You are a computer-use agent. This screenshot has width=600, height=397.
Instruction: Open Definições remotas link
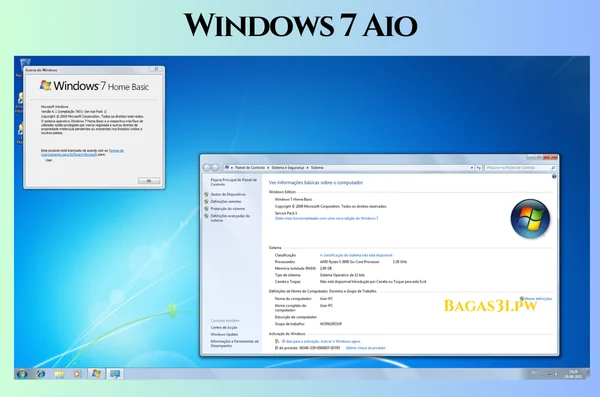click(226, 201)
